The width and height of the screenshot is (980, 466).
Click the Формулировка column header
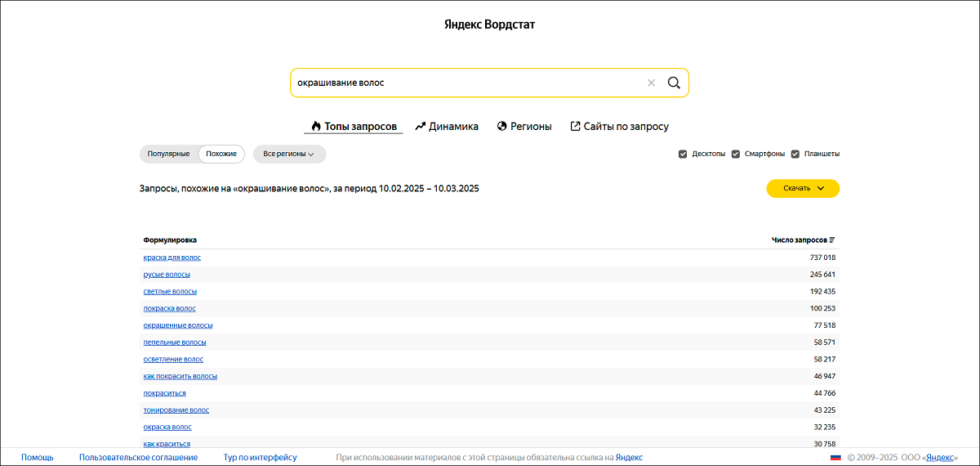(170, 240)
